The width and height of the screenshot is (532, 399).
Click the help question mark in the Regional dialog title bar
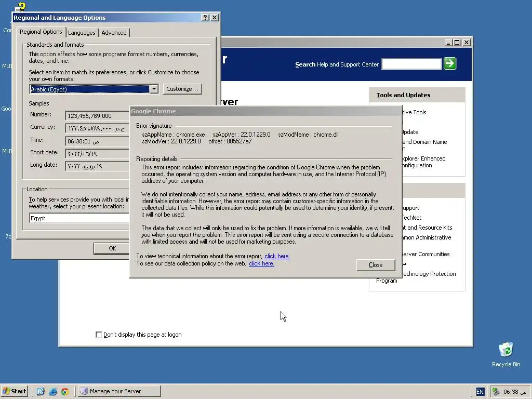(x=205, y=17)
